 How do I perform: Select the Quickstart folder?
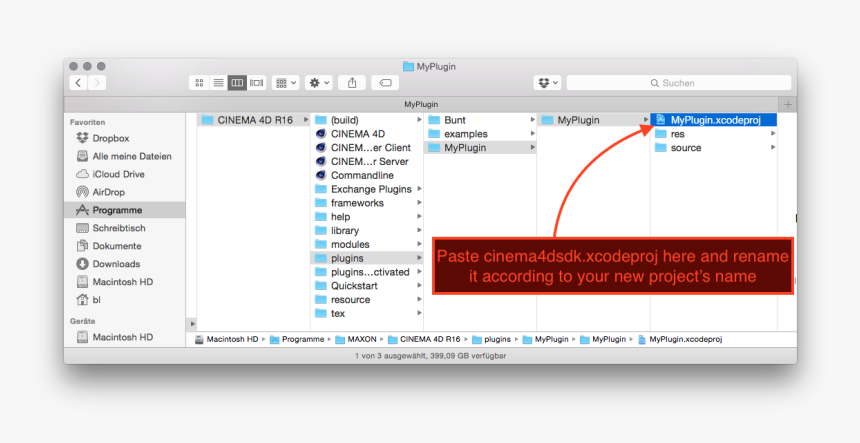click(367, 286)
